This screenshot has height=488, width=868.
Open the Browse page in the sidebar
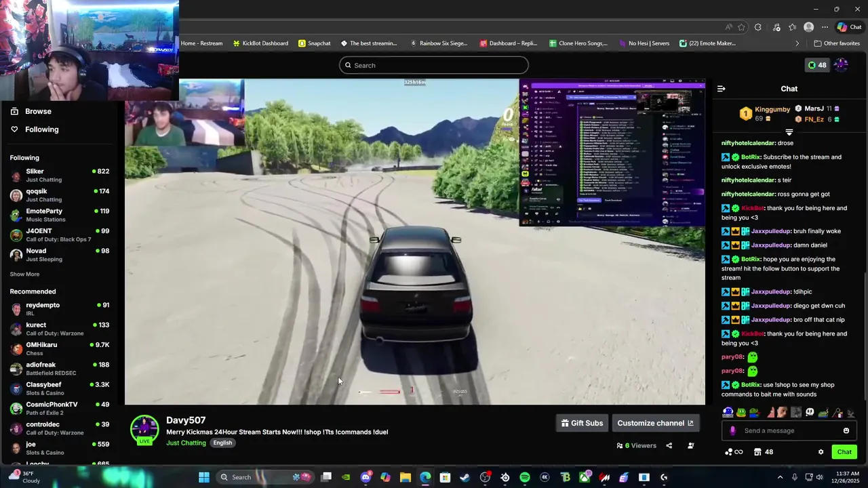[31, 111]
